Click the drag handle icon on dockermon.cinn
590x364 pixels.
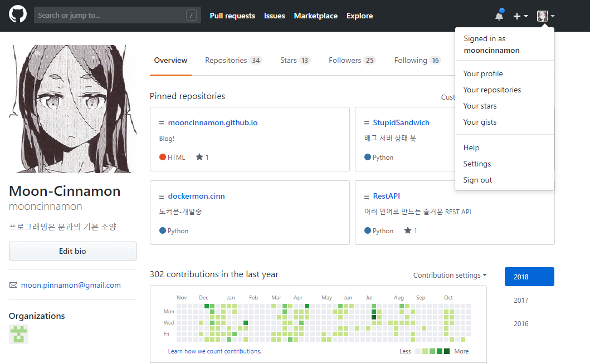click(x=162, y=196)
